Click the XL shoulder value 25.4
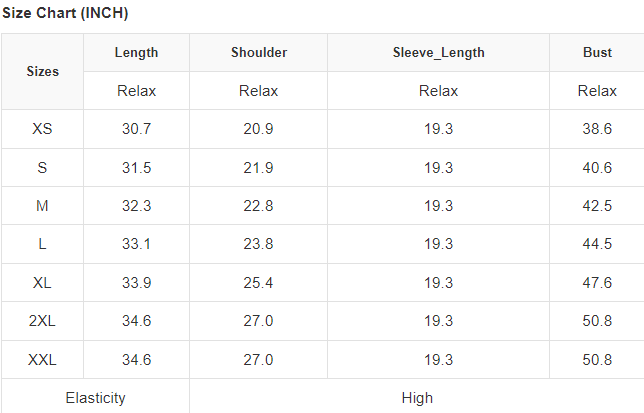 [258, 283]
